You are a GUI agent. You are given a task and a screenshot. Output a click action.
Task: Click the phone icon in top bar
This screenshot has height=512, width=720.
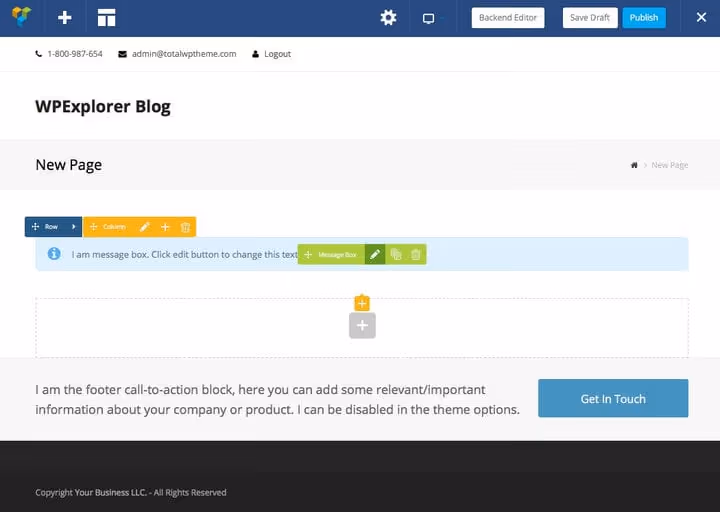click(x=39, y=54)
